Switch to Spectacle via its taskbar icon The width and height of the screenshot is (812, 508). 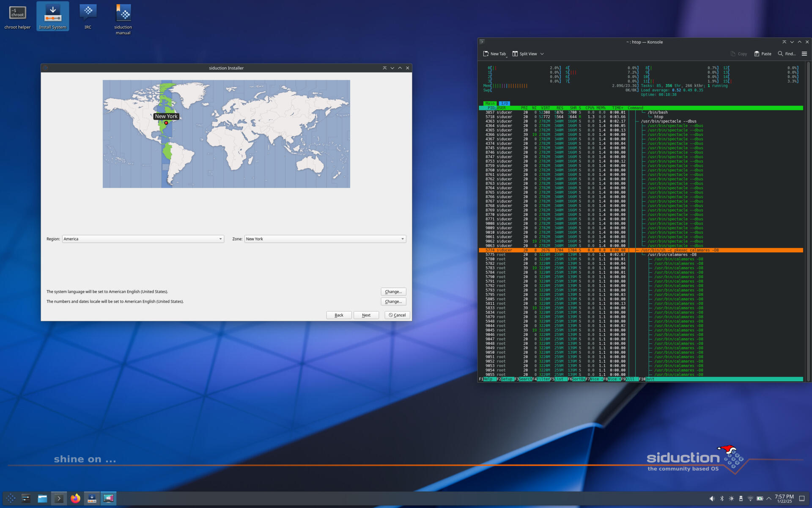tap(109, 498)
